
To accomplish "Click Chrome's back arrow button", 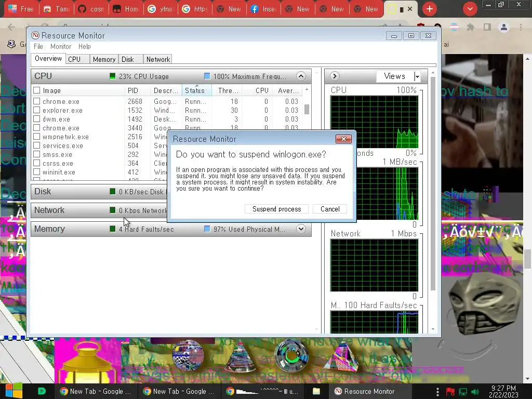I will click(x=11, y=27).
